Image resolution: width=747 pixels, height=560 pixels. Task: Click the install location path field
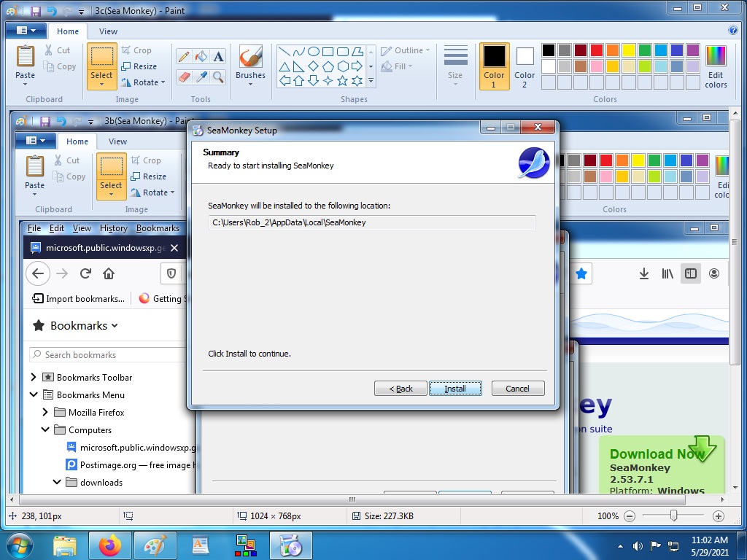371,222
